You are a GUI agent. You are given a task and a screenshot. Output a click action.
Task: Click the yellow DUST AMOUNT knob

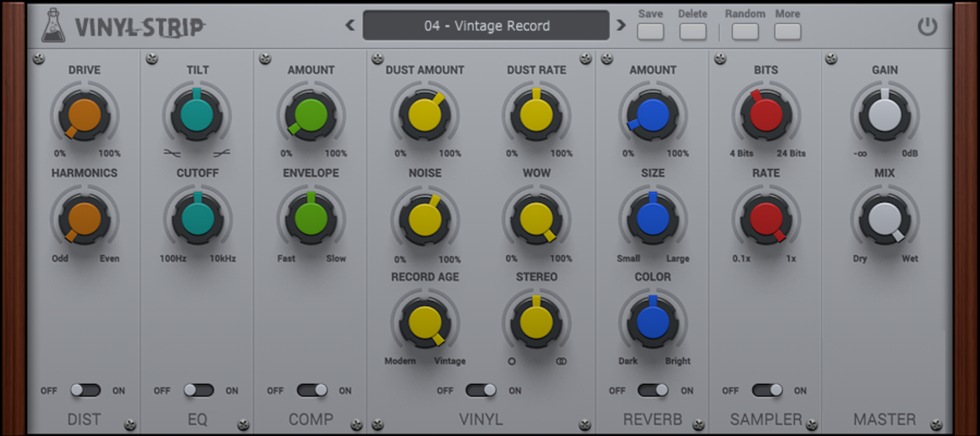click(425, 115)
